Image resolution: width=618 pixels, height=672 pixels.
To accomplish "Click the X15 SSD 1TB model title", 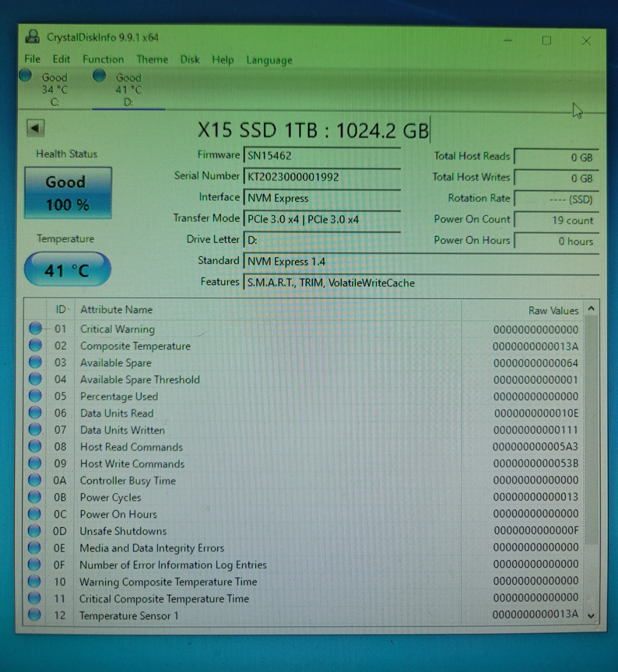I will point(313,130).
